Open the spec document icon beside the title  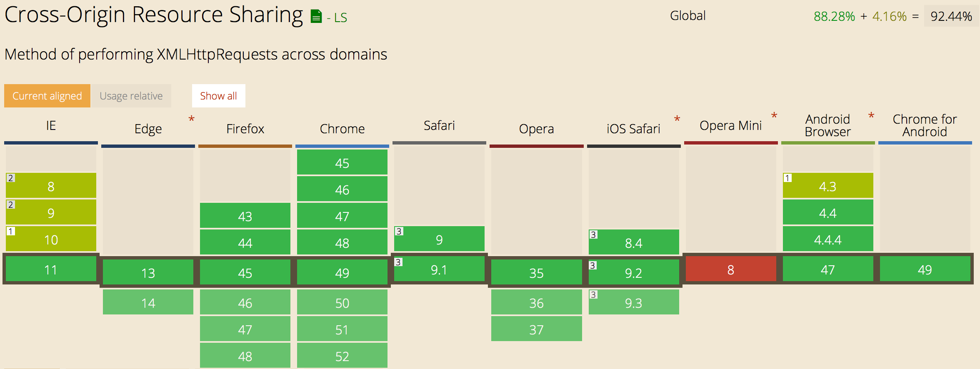316,15
